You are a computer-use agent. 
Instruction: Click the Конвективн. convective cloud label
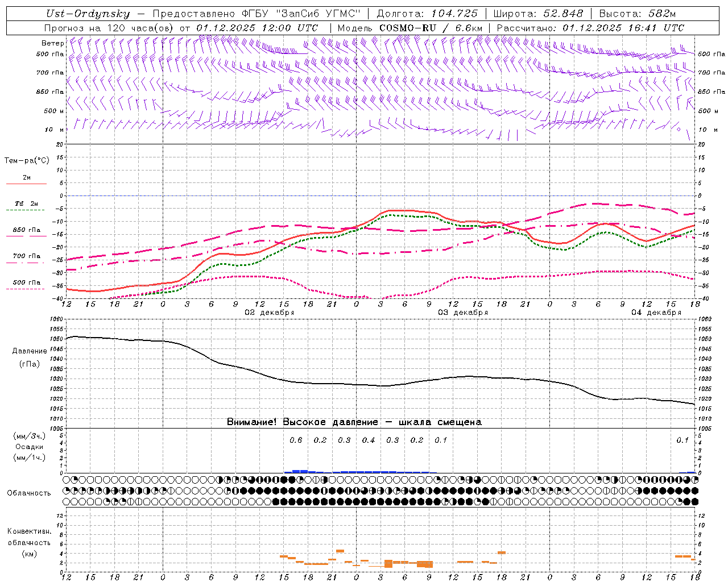[29, 531]
